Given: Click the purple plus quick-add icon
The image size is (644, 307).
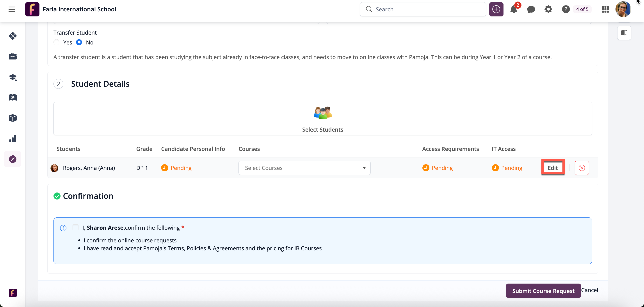Looking at the screenshot, I should pyautogui.click(x=496, y=9).
